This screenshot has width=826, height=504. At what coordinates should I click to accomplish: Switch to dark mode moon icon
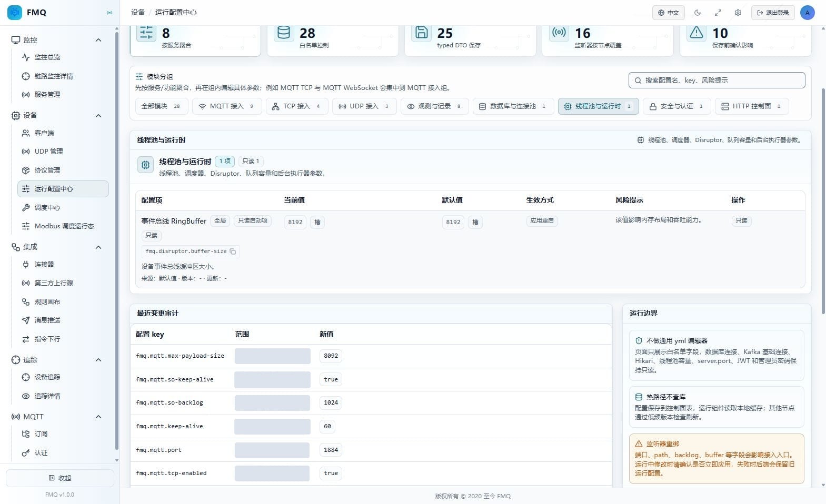pyautogui.click(x=698, y=13)
